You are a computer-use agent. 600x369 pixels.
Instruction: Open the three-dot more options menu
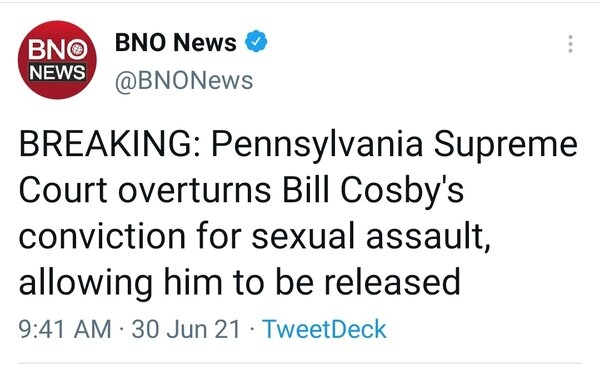tap(570, 44)
